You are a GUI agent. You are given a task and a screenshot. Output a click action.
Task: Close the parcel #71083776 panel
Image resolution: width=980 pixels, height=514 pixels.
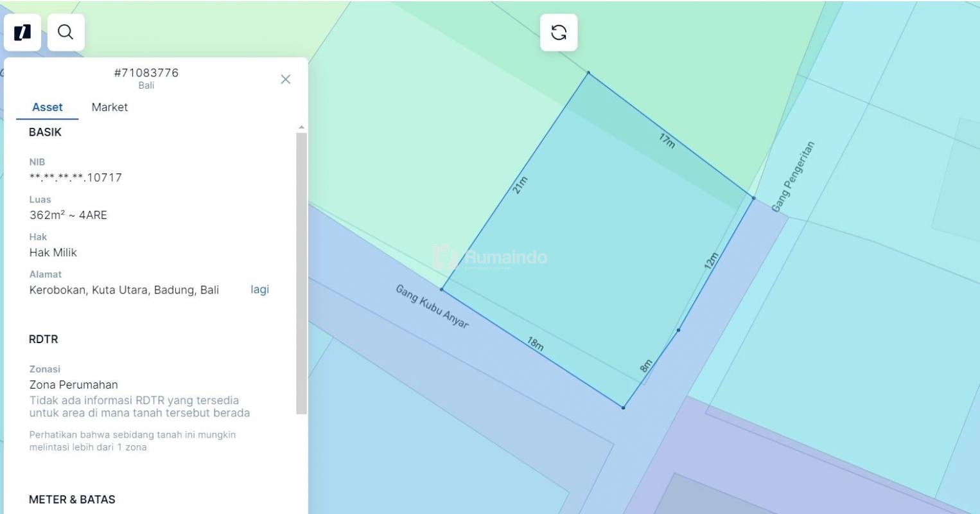coord(286,79)
